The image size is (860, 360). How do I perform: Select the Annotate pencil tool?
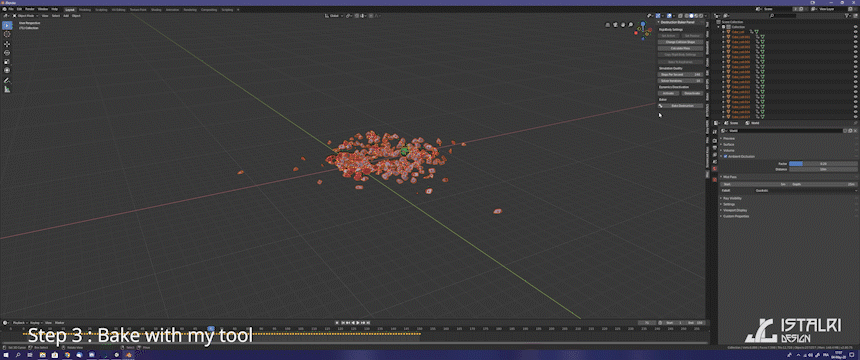[7, 80]
